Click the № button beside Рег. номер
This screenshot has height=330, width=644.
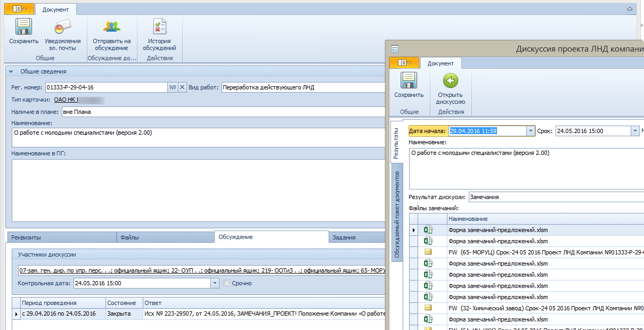click(173, 87)
